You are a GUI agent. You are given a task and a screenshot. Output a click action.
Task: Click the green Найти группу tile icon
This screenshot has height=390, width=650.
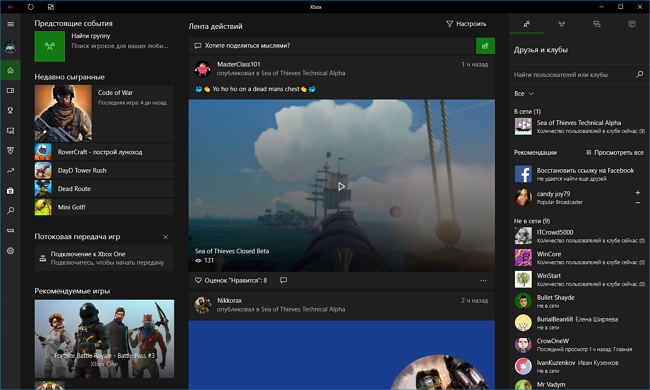[50, 46]
